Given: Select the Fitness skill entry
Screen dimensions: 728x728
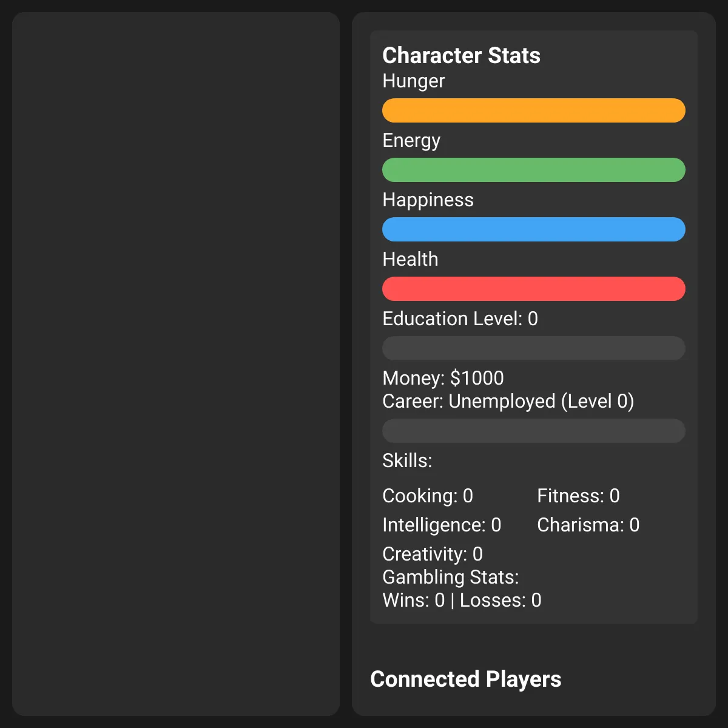Looking at the screenshot, I should pyautogui.click(x=578, y=496).
